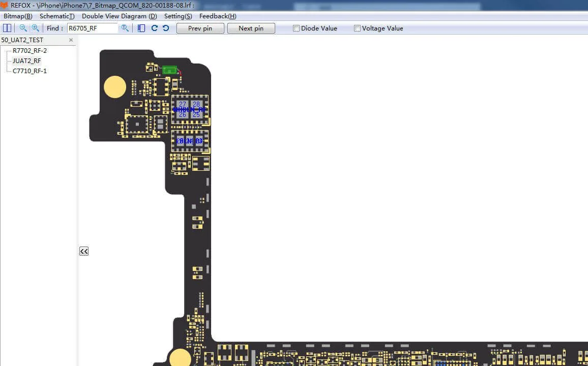Click the text search magnifier icon
Image resolution: width=588 pixels, height=366 pixels.
125,28
